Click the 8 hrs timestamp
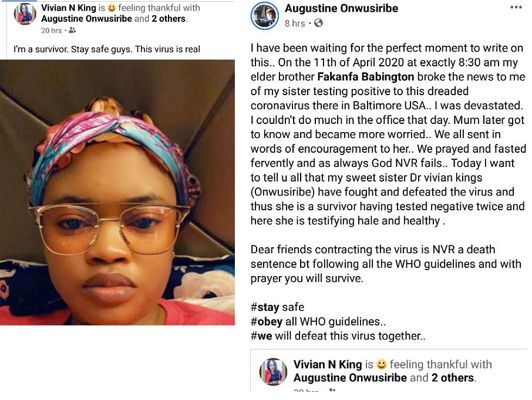The width and height of the screenshot is (532, 400). coord(295,23)
